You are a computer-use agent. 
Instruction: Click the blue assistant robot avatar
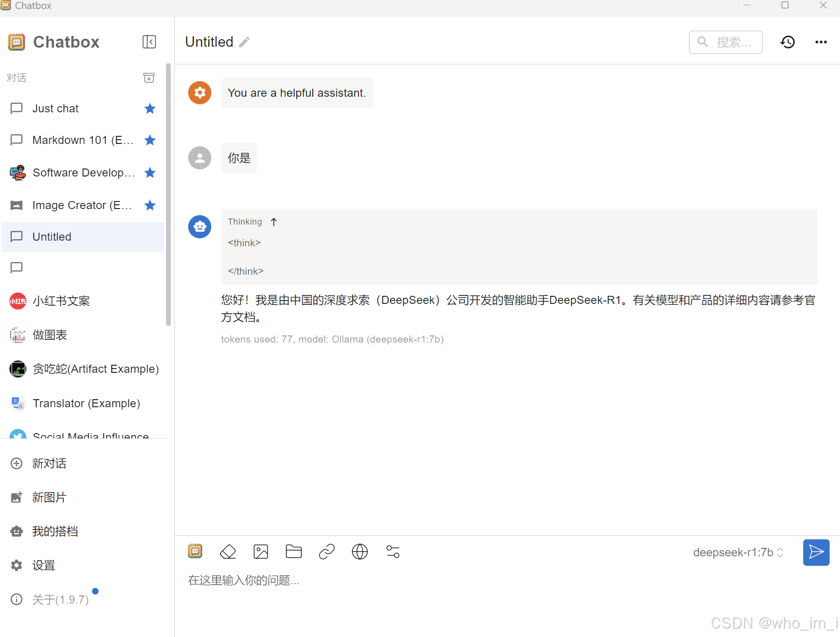pos(200,226)
